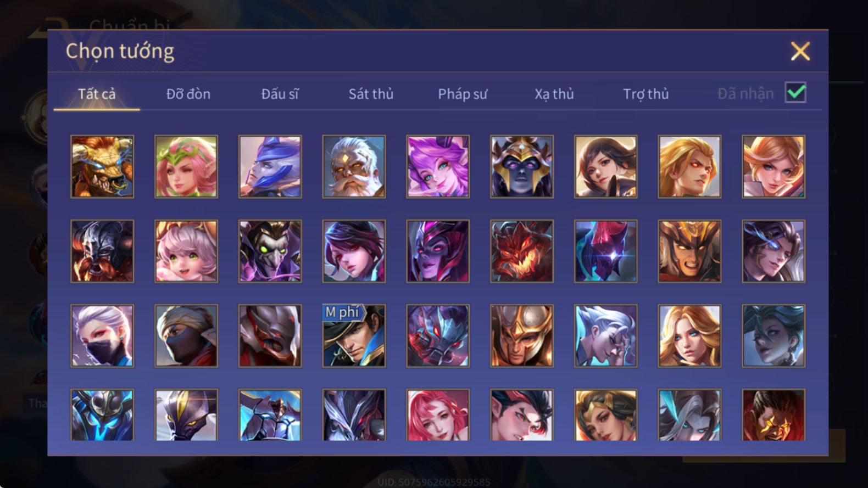Toggle the Đã nhận checkbox
Image resolution: width=868 pixels, height=488 pixels.
[795, 93]
